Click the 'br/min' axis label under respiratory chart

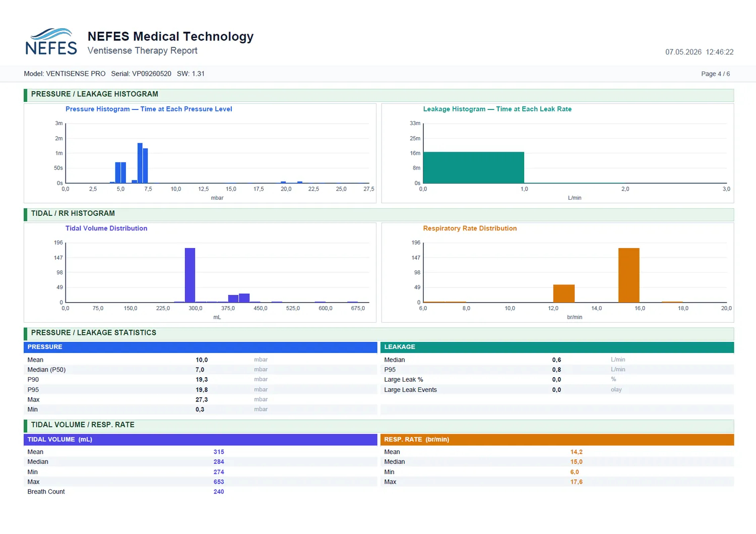[x=575, y=317]
